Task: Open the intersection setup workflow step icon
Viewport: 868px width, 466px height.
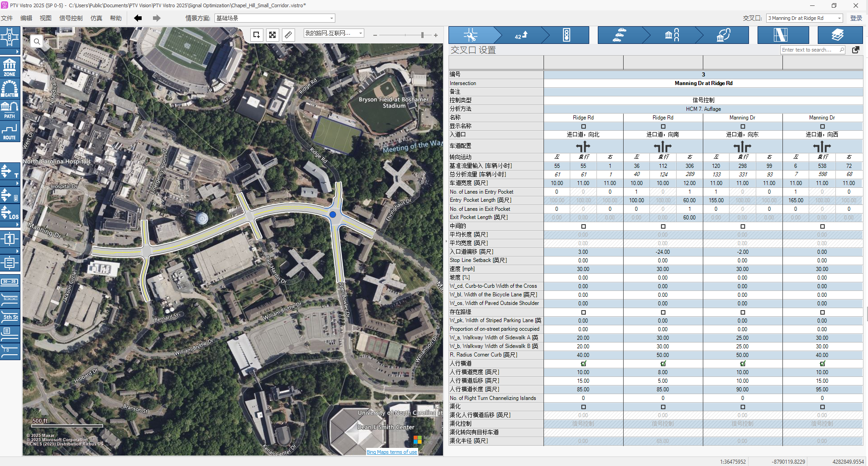Action: click(x=471, y=35)
